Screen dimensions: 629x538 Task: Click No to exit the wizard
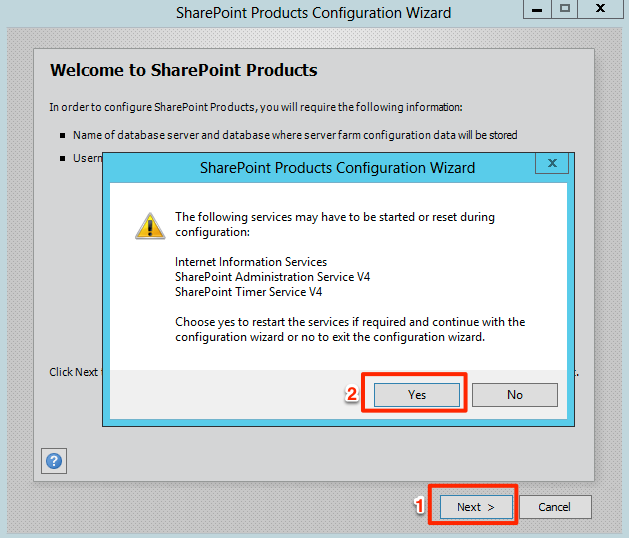tap(515, 395)
